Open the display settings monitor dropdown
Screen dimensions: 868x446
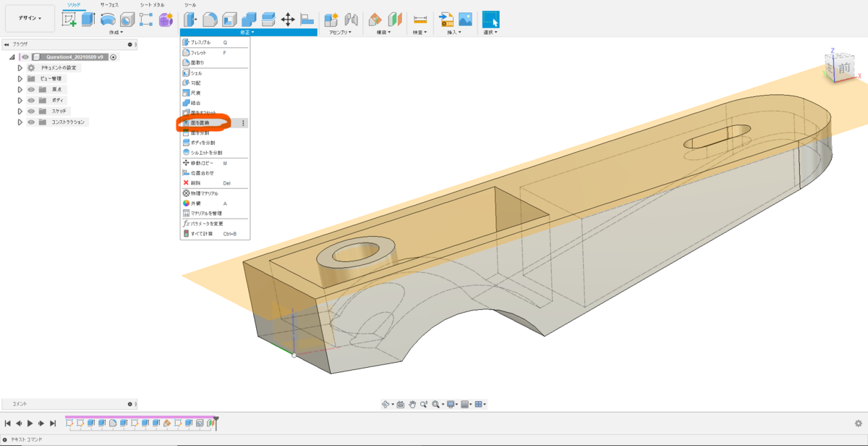(452, 404)
